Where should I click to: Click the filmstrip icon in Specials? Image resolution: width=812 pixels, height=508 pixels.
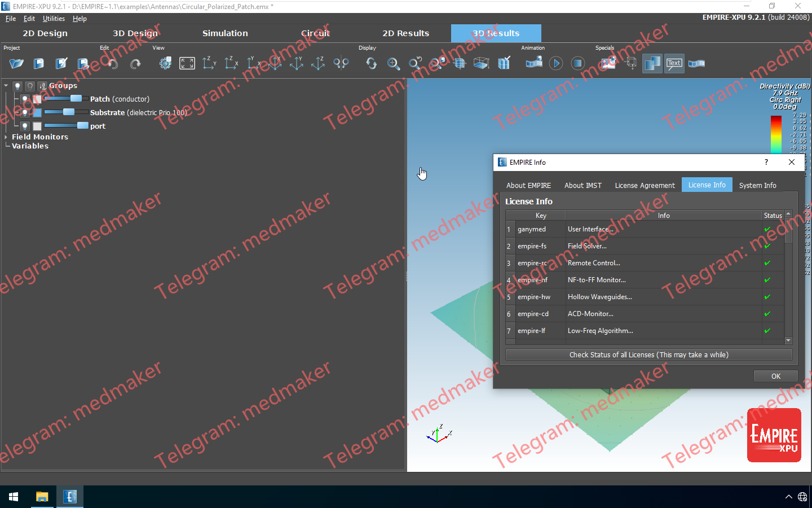click(x=697, y=63)
